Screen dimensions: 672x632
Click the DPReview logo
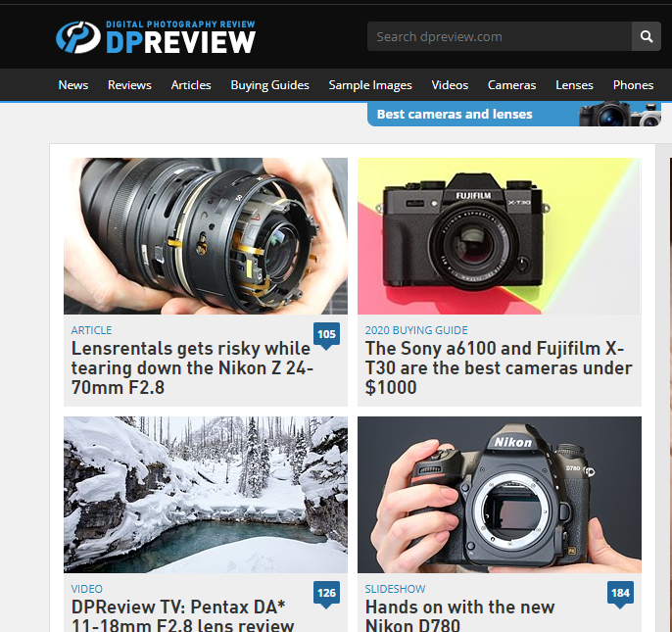[156, 37]
